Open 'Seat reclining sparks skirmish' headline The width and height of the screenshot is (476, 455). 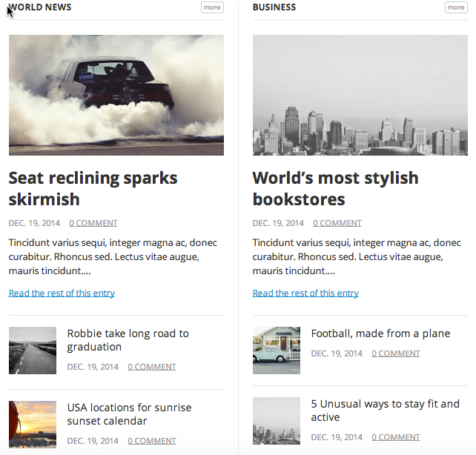click(93, 188)
